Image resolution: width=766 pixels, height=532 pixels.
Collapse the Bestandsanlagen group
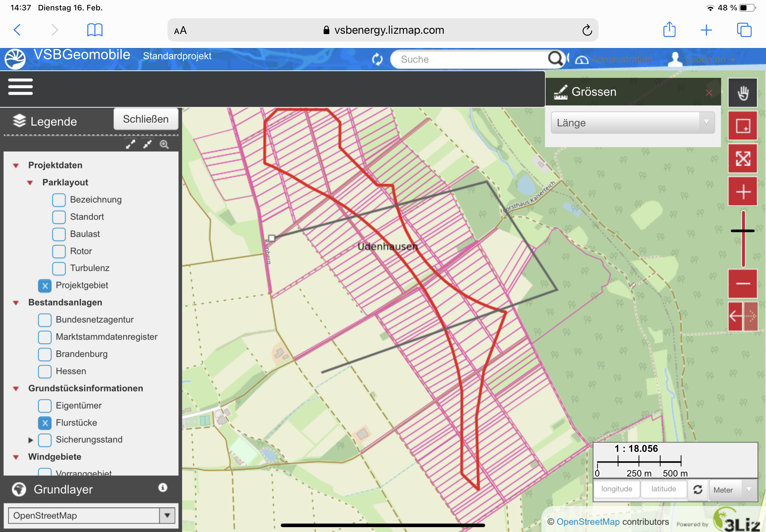pos(16,303)
